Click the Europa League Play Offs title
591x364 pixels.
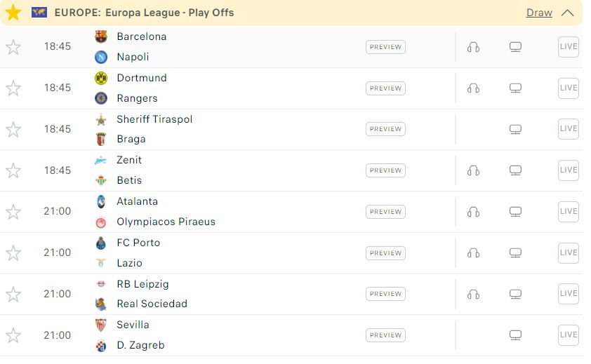144,13
